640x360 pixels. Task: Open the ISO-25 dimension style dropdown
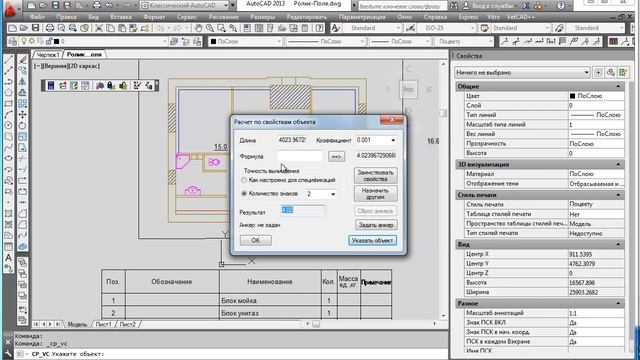click(473, 28)
